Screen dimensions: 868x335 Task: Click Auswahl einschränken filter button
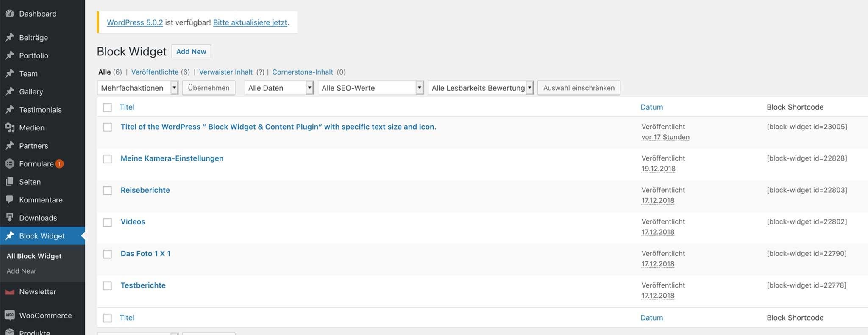(x=579, y=88)
